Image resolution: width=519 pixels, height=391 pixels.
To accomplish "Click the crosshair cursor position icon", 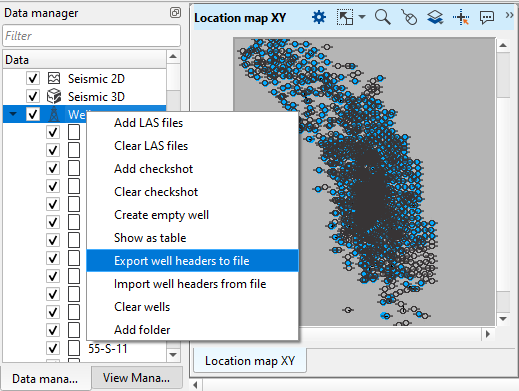I will 461,17.
